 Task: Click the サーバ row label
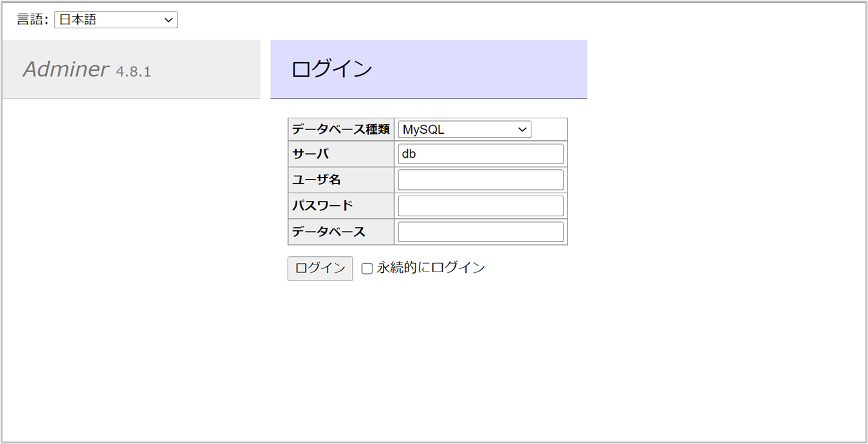point(310,154)
